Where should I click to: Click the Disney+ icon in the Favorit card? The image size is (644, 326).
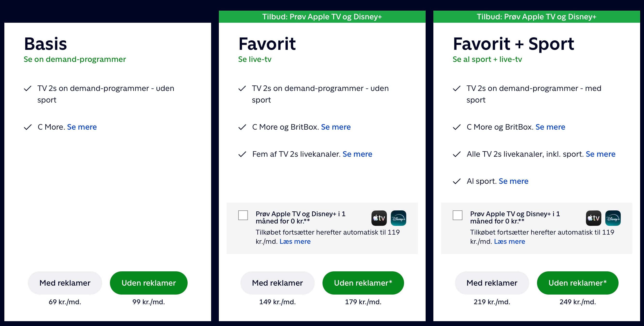(398, 218)
